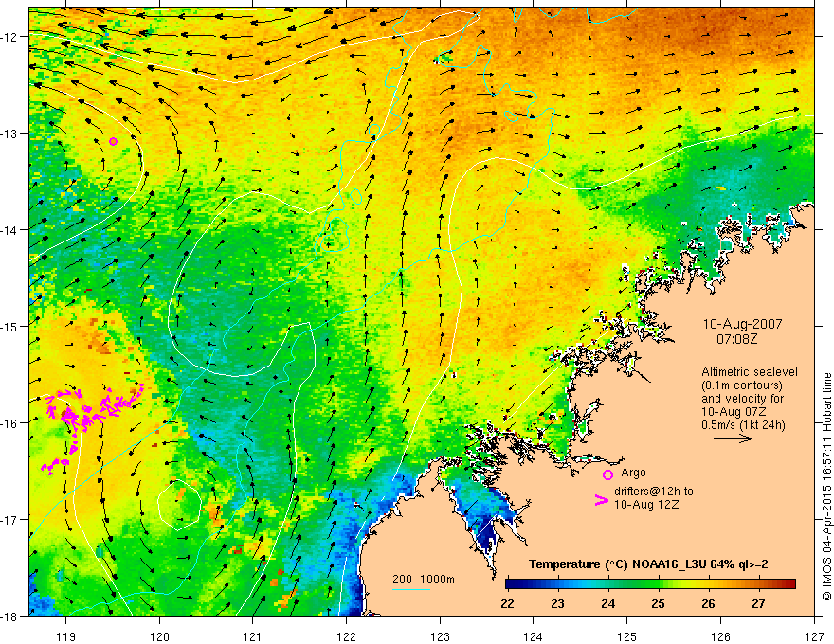Click the longitude axis label 120

click(159, 636)
